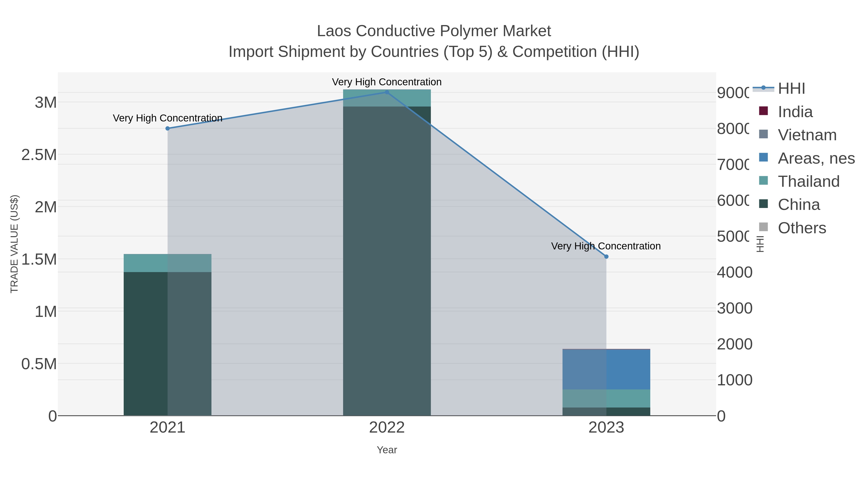
Task: Click the 2022 China bar segment
Action: [387, 261]
